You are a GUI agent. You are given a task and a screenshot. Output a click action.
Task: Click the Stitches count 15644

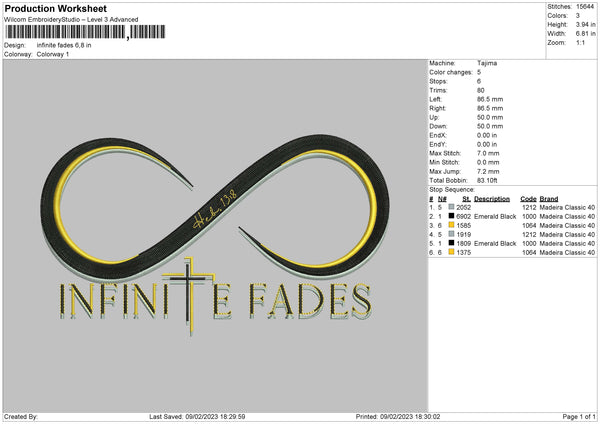coord(585,7)
